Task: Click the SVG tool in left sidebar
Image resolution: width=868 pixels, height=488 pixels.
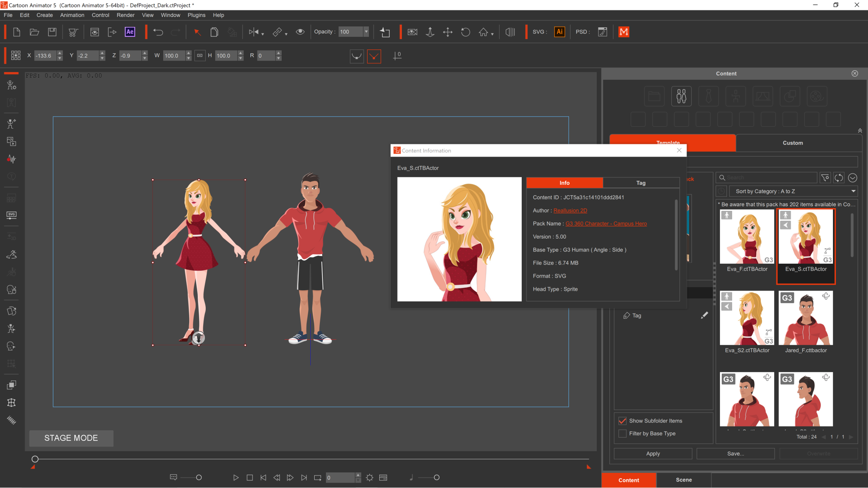Action: tap(12, 215)
